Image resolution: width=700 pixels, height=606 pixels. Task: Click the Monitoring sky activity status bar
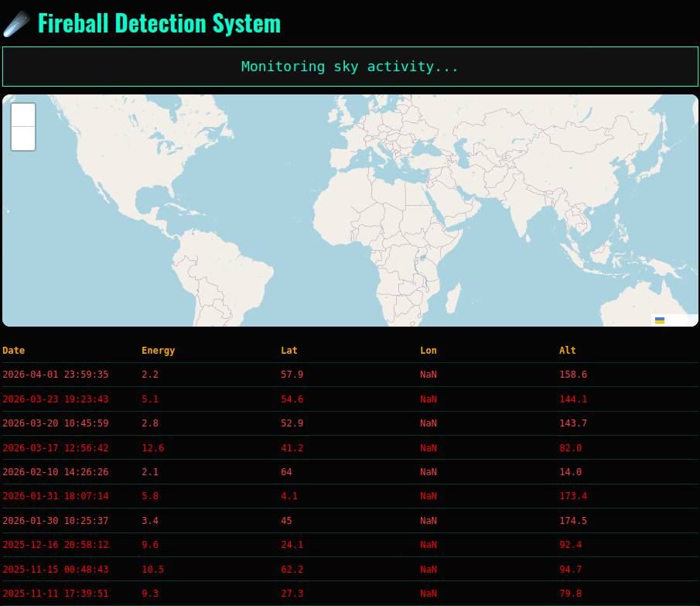tap(350, 67)
